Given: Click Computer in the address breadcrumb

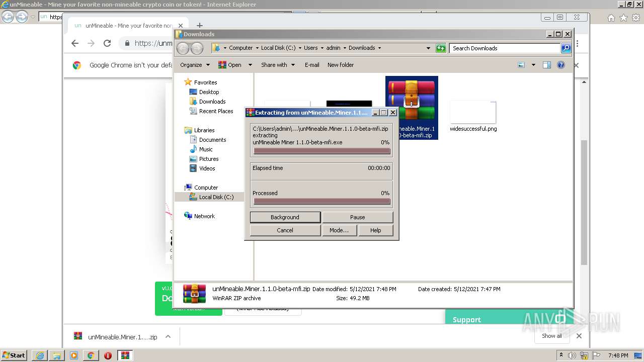Looking at the screenshot, I should point(240,48).
